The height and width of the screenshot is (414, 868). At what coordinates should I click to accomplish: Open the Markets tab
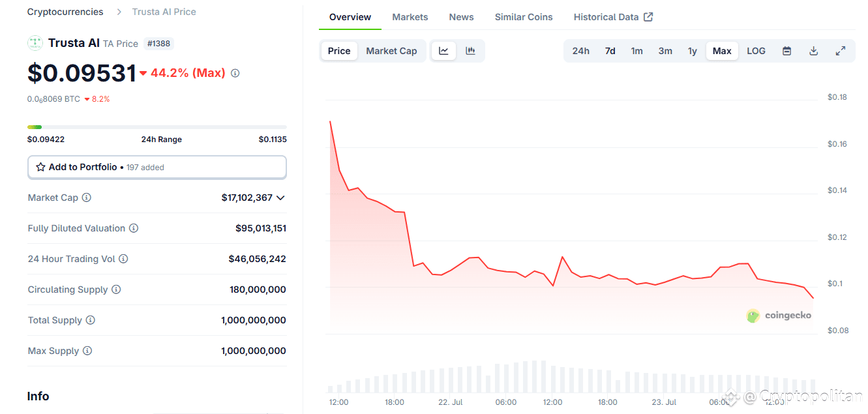410,17
